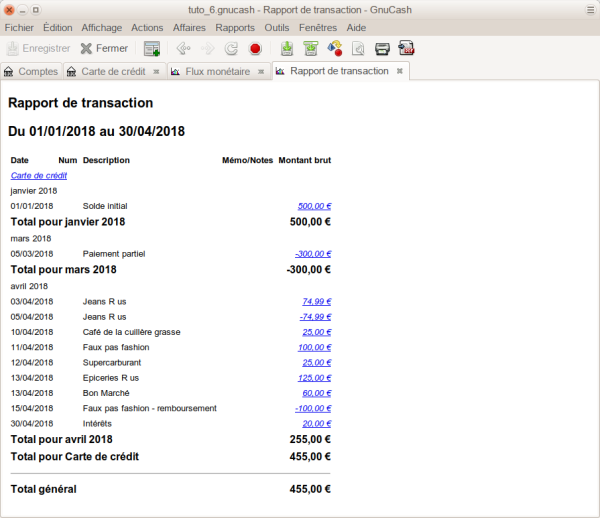Viewport: 600px width, 518px height.
Task: Follow the Carte de crédit account link
Action: 39,176
